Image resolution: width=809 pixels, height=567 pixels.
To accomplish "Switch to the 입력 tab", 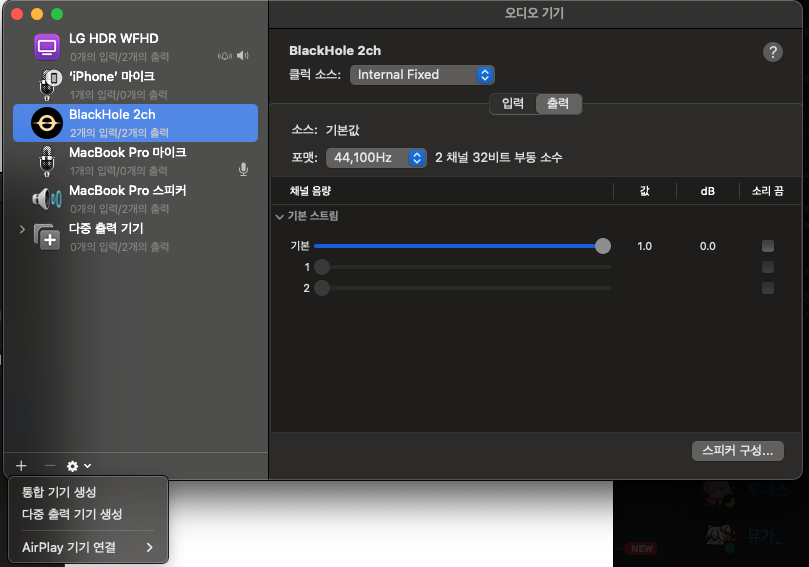I will point(513,104).
